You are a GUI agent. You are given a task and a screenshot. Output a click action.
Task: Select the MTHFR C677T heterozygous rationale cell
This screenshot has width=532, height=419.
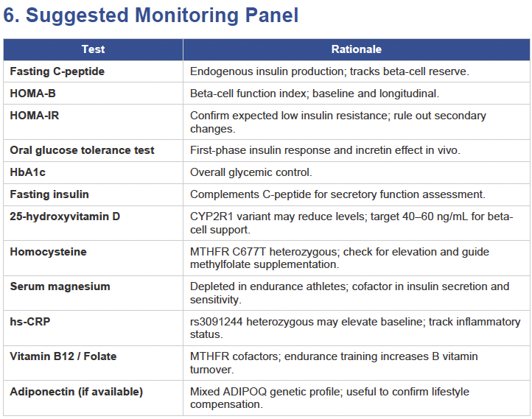coord(339,258)
